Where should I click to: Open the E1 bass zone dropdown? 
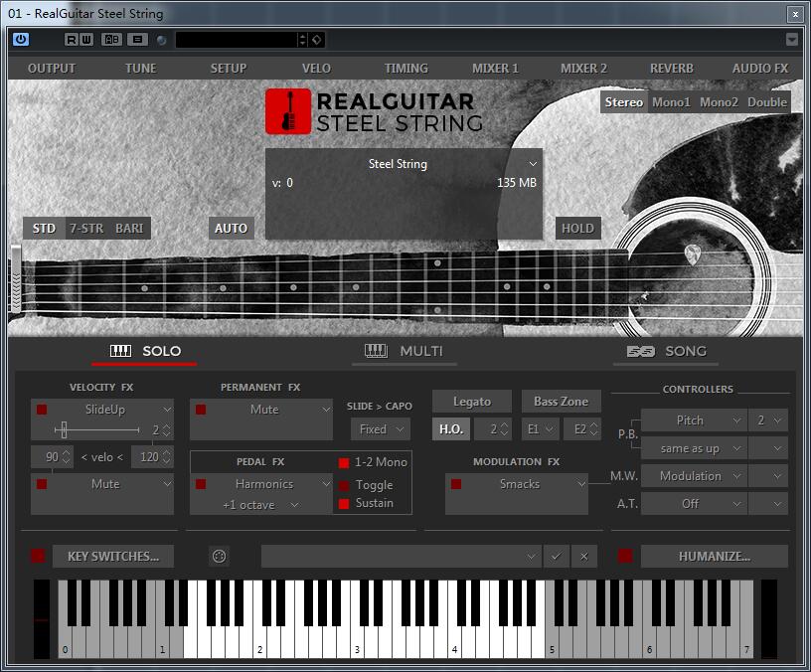point(540,429)
